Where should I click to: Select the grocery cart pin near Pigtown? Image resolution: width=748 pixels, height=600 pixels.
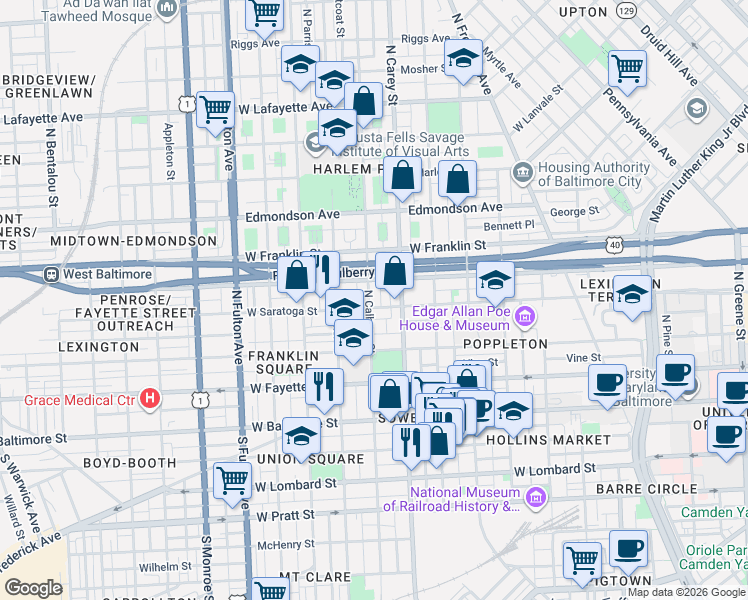click(x=582, y=564)
